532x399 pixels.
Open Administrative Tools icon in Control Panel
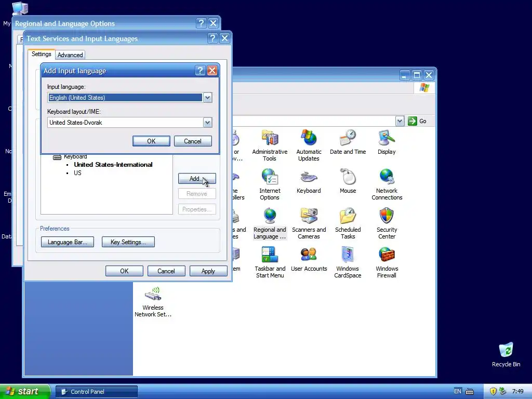(270, 145)
